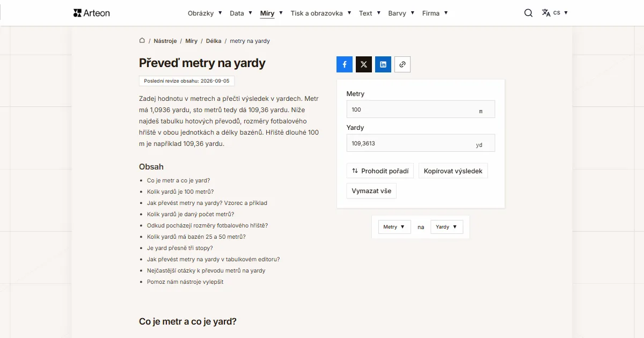Open the Délka breadcrumb link
Viewport: 644px width, 338px height.
point(214,41)
